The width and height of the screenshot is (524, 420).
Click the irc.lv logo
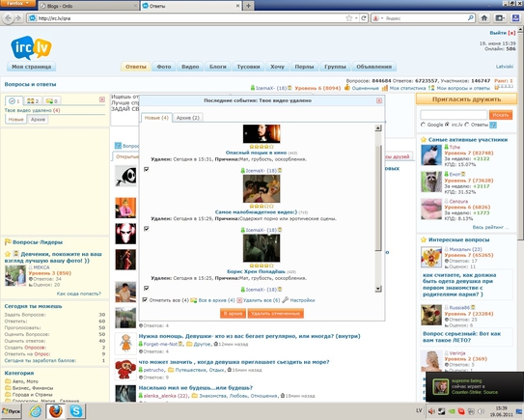coord(31,48)
